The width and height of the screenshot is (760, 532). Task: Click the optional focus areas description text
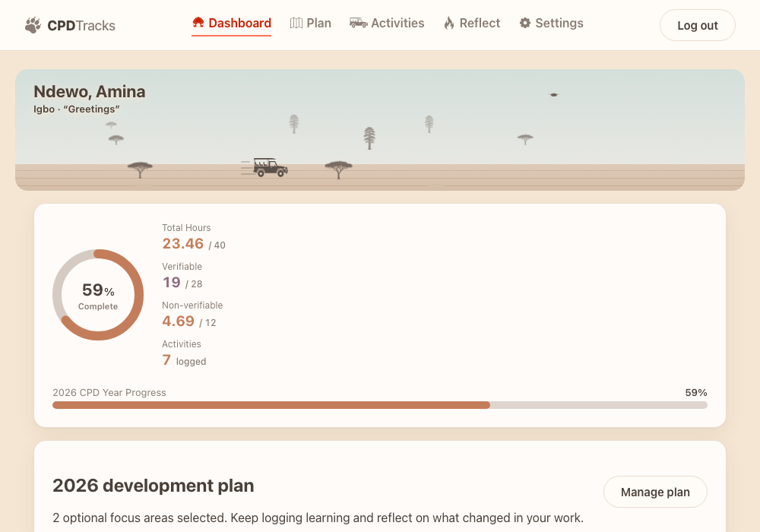[318, 518]
